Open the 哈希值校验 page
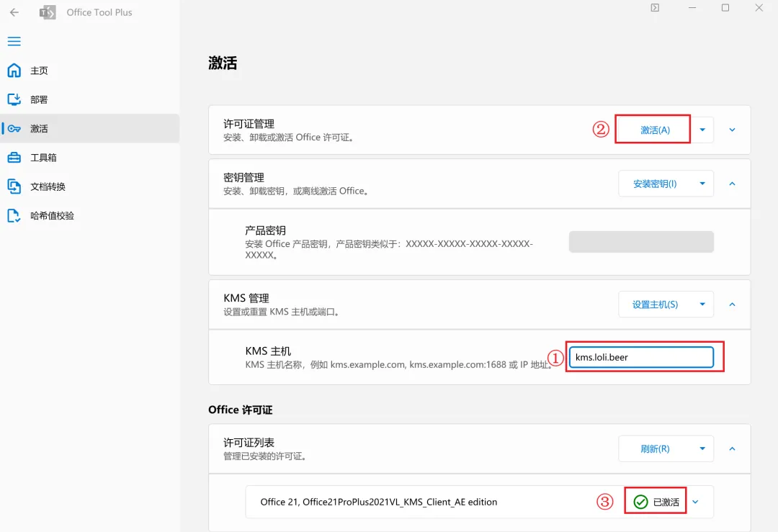Image resolution: width=778 pixels, height=532 pixels. coord(90,216)
